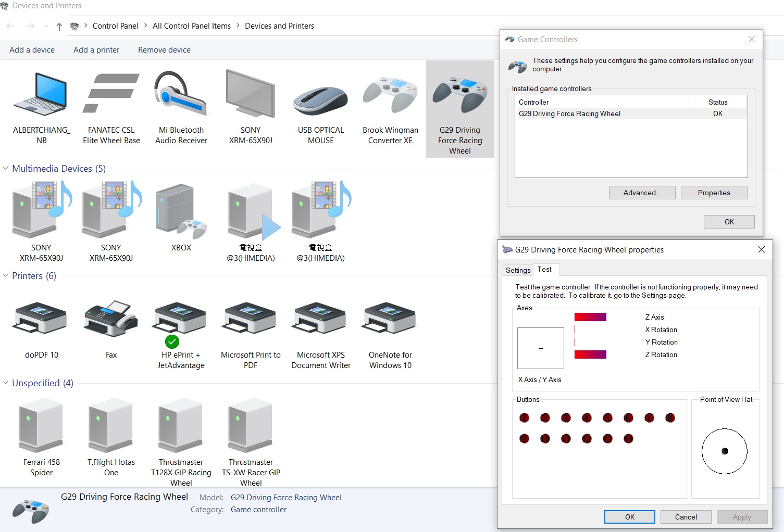
Task: Select the Thrustmaster T128X GIP Racing Wheel icon
Action: tap(181, 426)
